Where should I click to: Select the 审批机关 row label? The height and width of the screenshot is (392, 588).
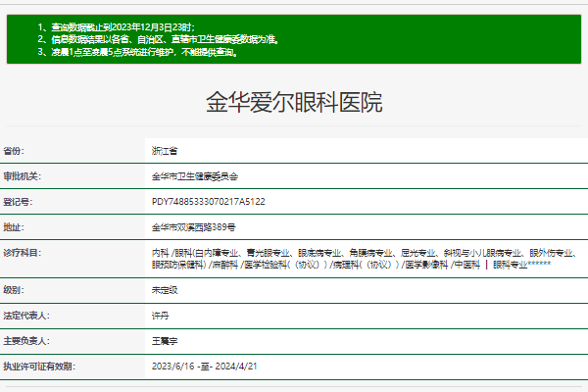click(22, 176)
